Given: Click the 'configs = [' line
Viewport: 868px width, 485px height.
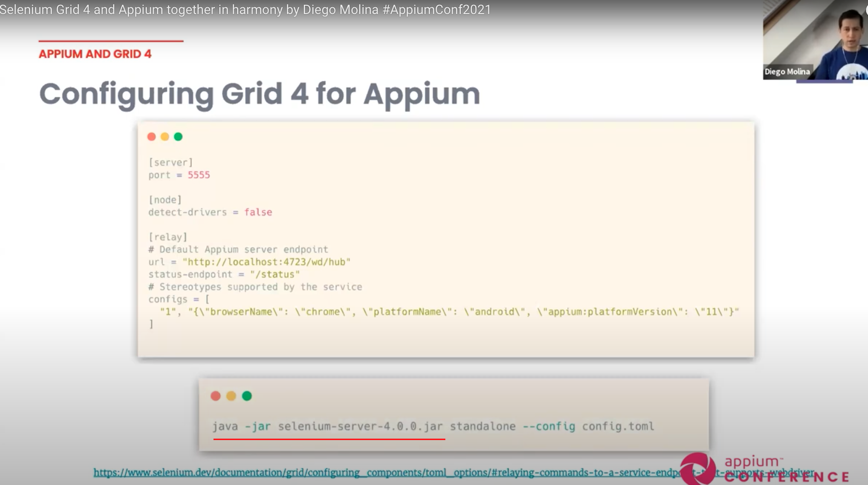Looking at the screenshot, I should (179, 300).
